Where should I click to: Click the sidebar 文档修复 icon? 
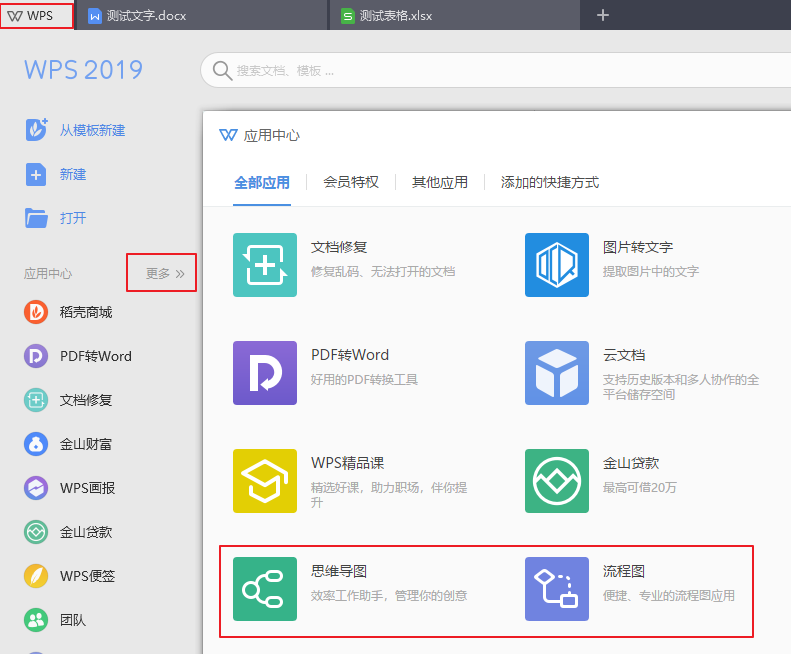point(36,400)
